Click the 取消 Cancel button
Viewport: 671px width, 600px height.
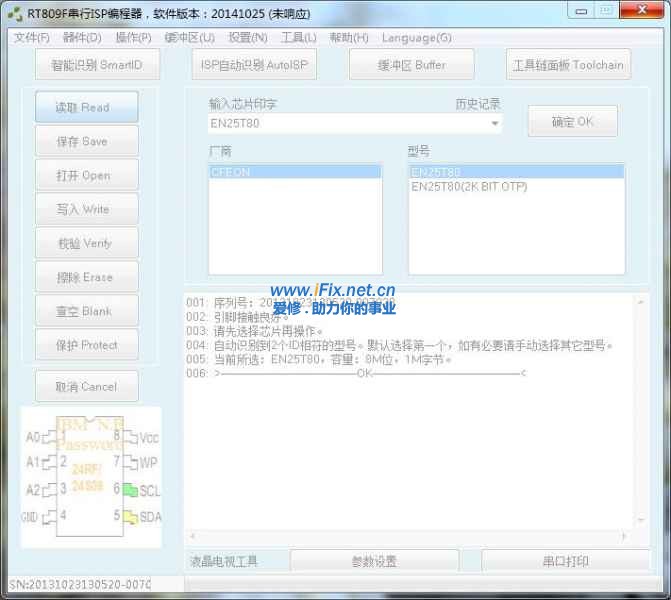point(87,386)
